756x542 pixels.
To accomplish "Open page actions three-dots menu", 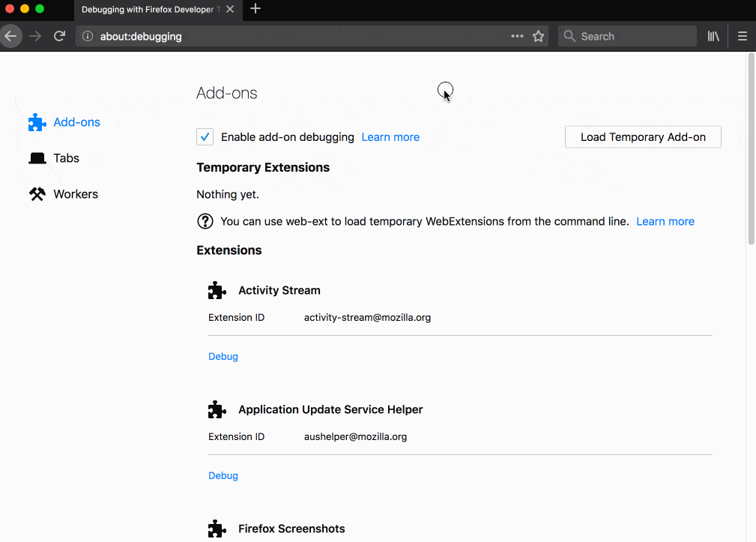I will [x=517, y=36].
